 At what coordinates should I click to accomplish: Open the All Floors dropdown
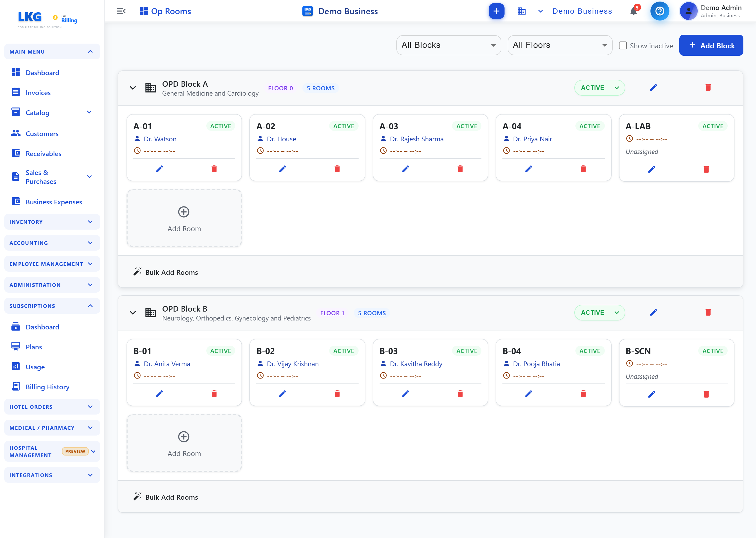[560, 45]
